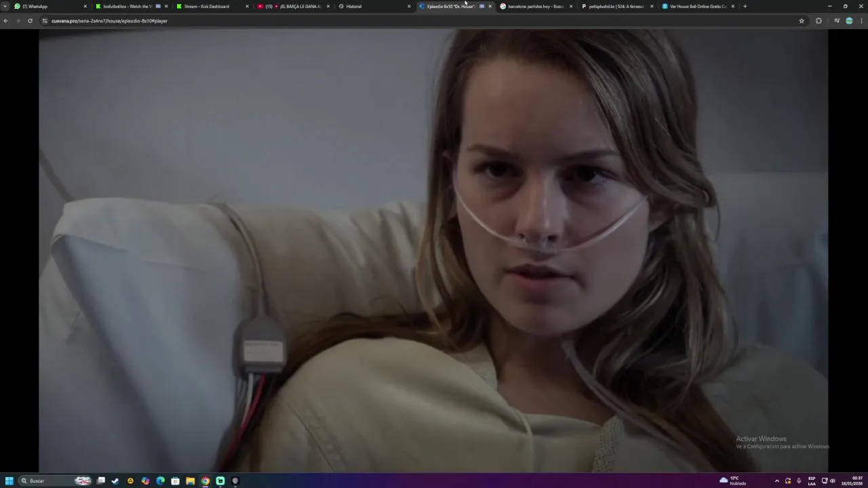Bookmark this page with star icon
Screen dimensions: 868x488
802,21
